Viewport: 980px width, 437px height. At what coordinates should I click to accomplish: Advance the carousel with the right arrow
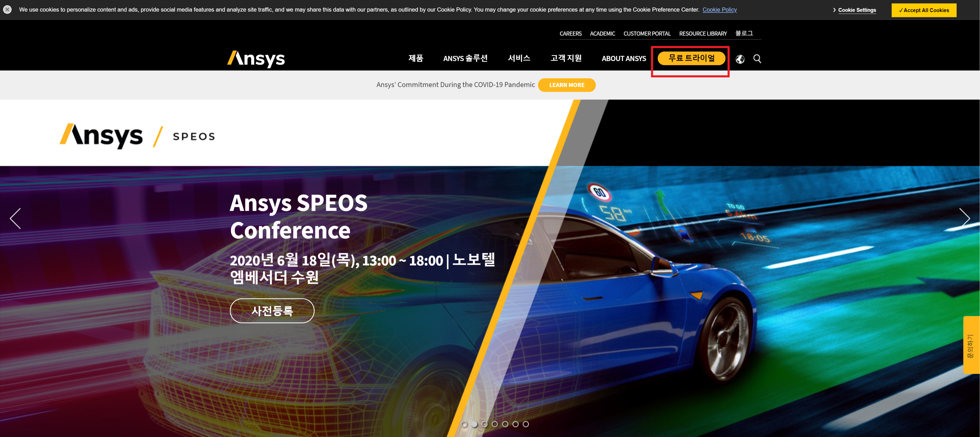coord(964,219)
